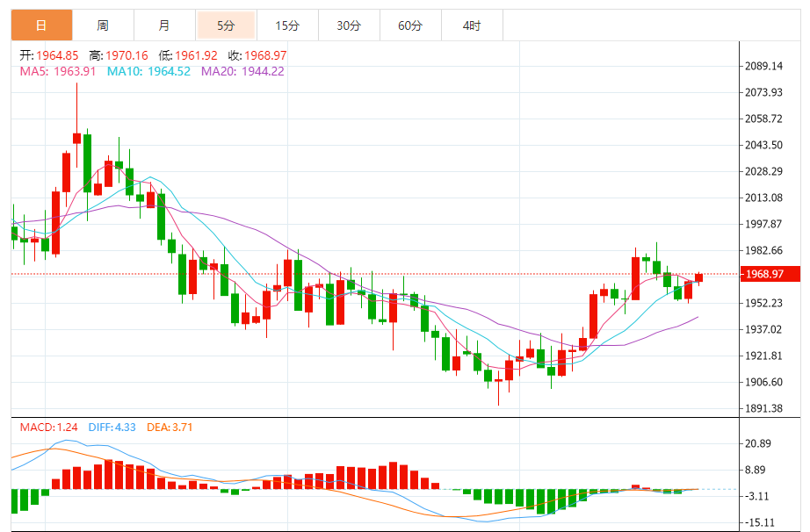Click the MA10: 1964.52 legend
Viewport: 810px width, 532px height.
[148, 71]
